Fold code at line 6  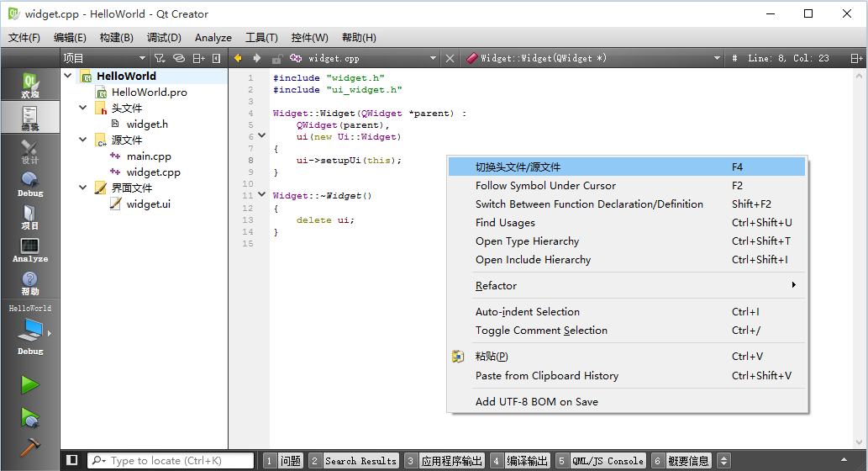pyautogui.click(x=262, y=135)
